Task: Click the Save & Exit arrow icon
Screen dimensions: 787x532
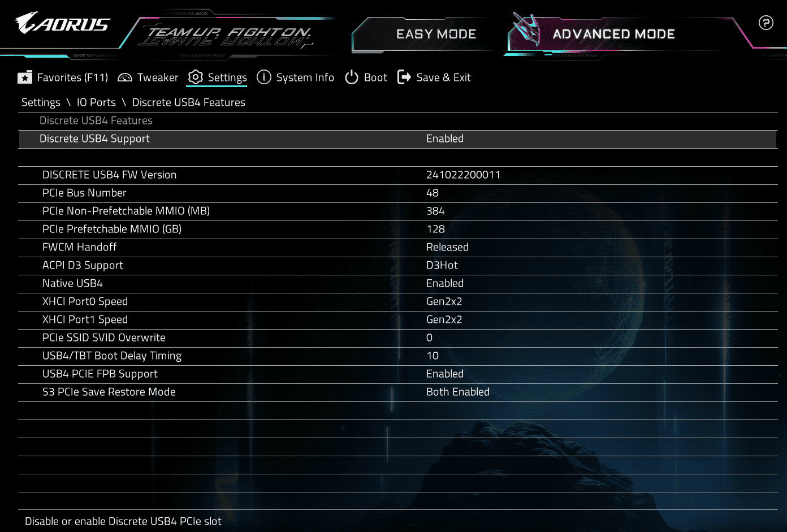Action: pyautogui.click(x=404, y=77)
